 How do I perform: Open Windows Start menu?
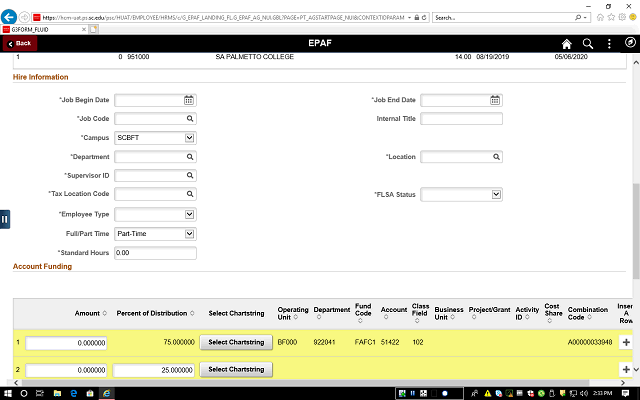8,393
